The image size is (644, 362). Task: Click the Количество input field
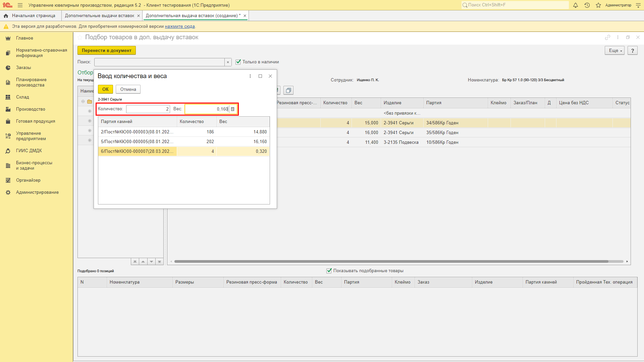point(148,109)
